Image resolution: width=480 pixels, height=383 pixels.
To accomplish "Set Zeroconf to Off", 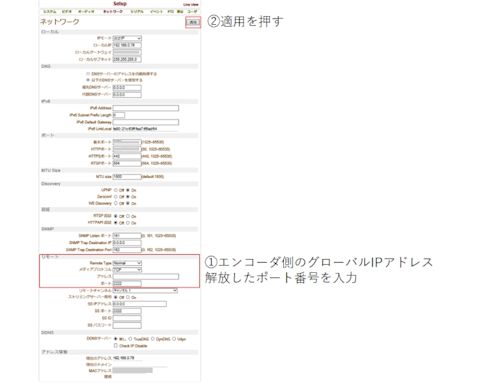I will point(116,197).
